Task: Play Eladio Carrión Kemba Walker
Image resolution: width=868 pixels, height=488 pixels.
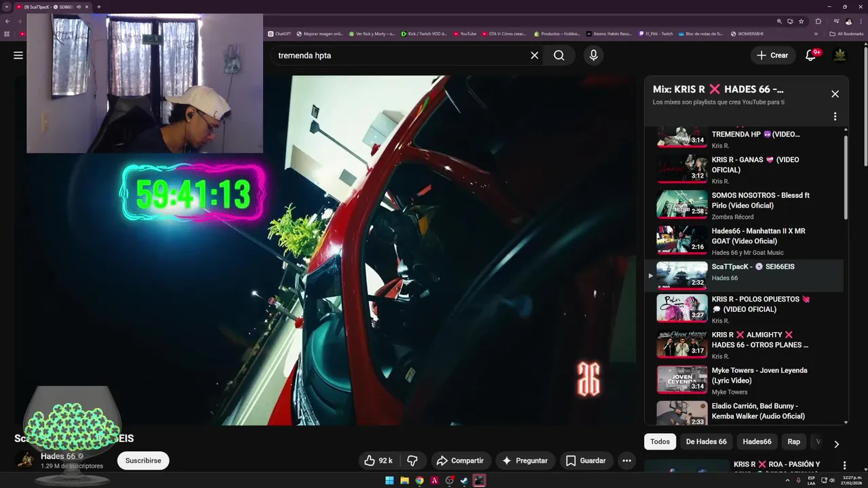Action: (x=744, y=412)
